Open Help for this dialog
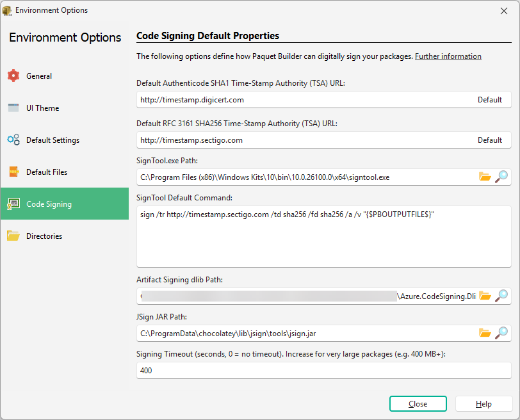 click(483, 404)
